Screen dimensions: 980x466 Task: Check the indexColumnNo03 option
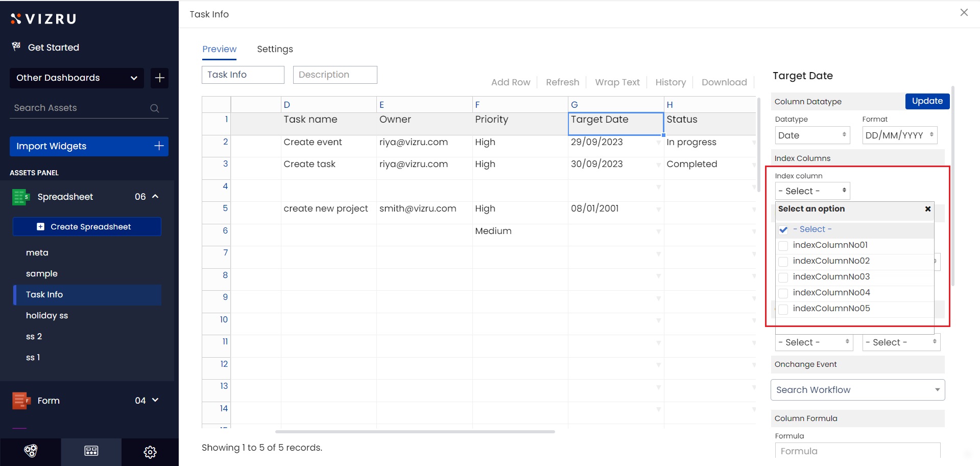[783, 277]
